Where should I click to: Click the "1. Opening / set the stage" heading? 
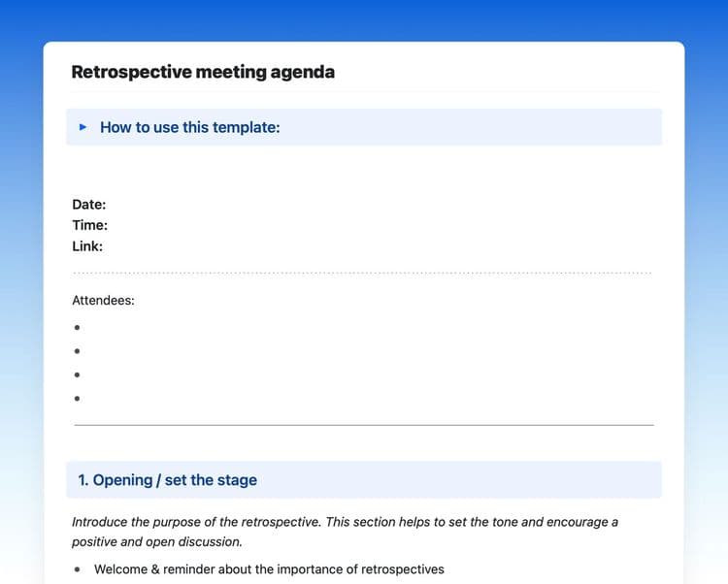[167, 480]
